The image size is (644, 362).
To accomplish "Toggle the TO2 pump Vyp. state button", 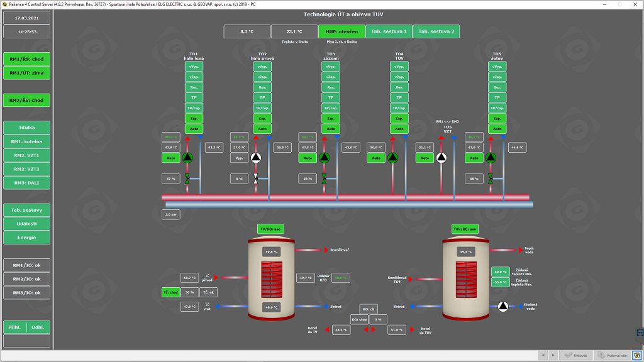I will [x=239, y=158].
